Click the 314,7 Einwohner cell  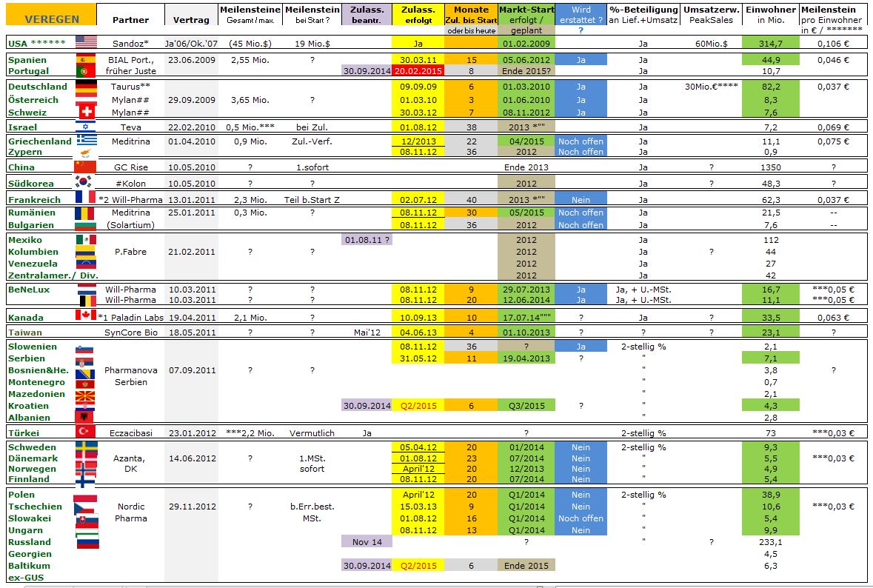771,43
